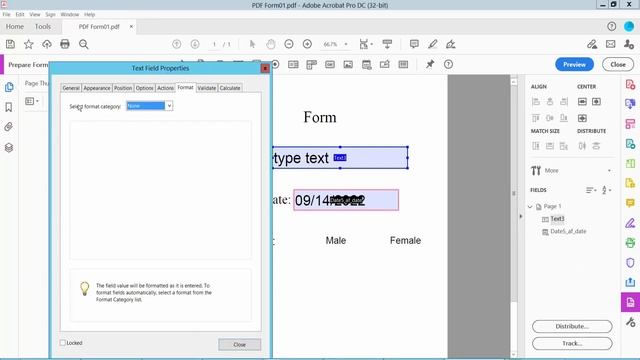This screenshot has height=360, width=640.
Task: Add an image field tool icon
Action: (x=348, y=64)
